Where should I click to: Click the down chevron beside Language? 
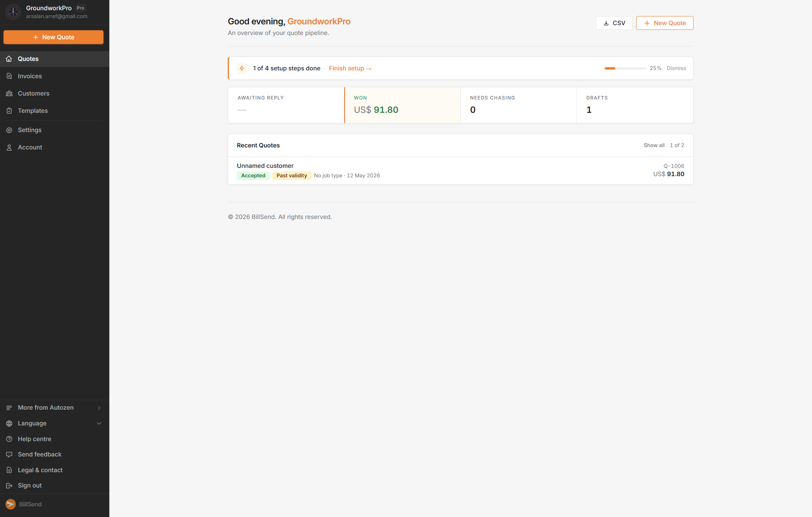[x=99, y=423]
